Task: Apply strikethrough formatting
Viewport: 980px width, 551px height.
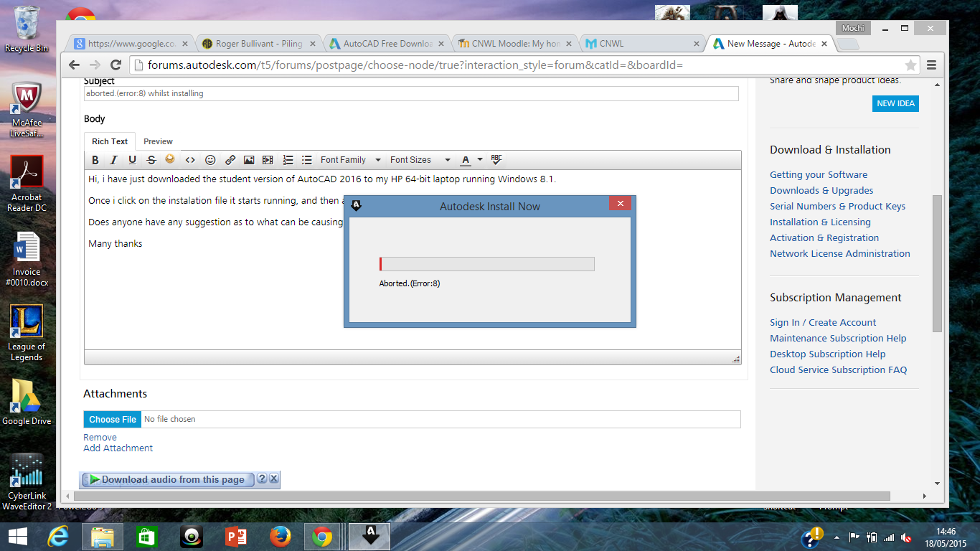Action: coord(151,160)
